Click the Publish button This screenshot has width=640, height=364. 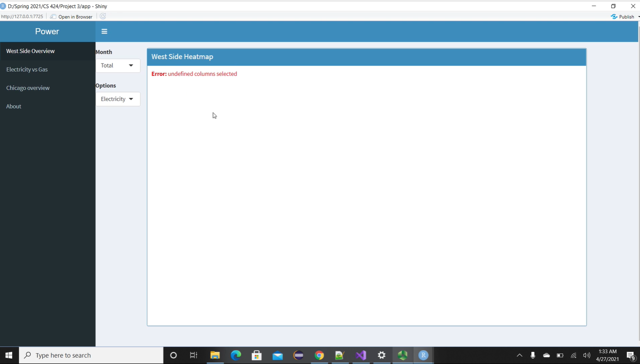click(623, 16)
